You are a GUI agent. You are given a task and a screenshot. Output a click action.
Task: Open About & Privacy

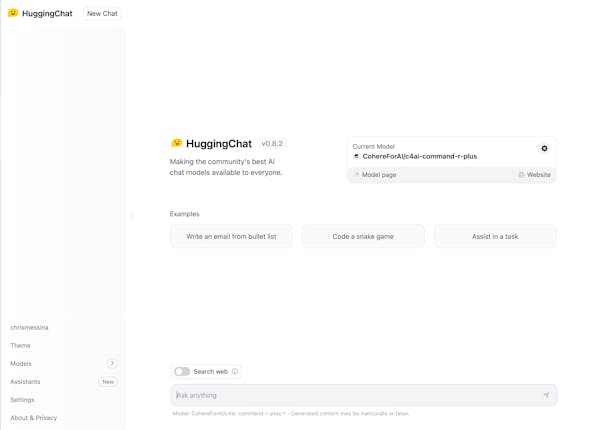point(34,418)
